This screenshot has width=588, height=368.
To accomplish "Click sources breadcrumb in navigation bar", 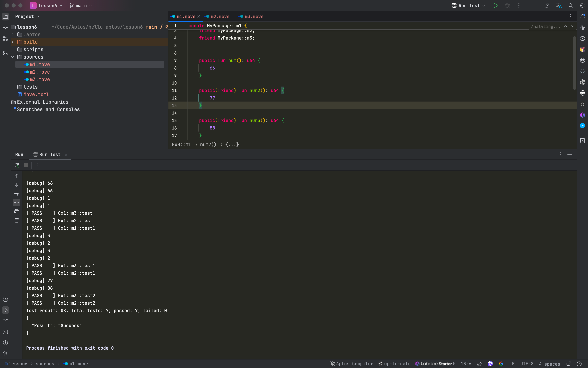I will tap(45, 364).
